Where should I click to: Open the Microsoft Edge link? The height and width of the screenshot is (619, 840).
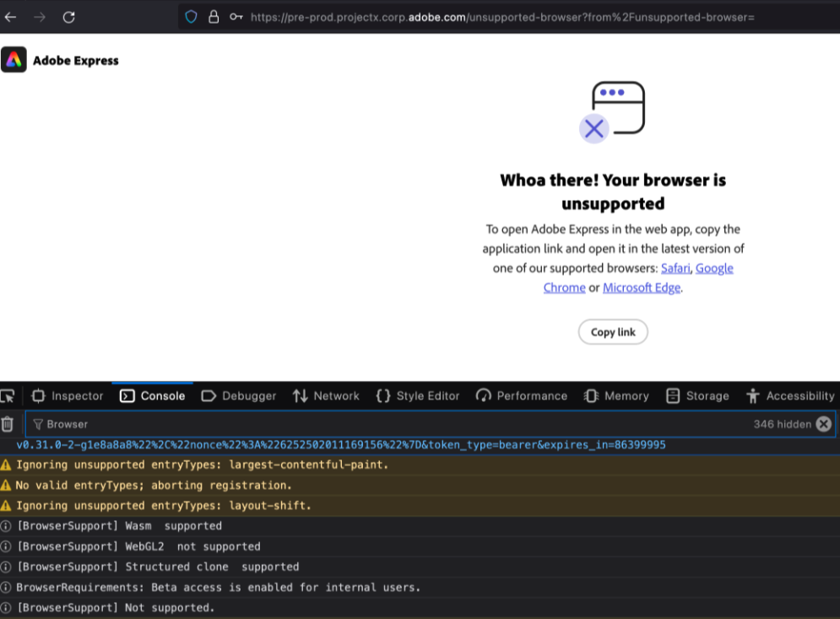642,287
